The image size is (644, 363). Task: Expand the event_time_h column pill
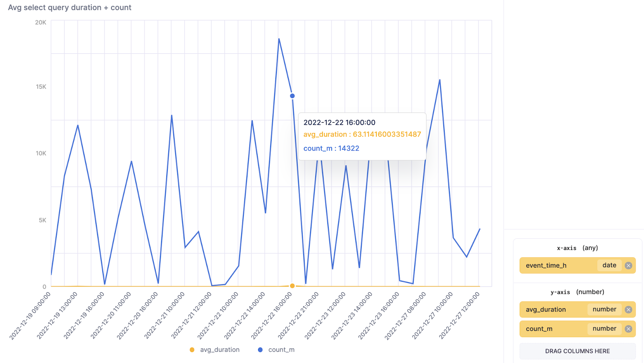click(545, 265)
